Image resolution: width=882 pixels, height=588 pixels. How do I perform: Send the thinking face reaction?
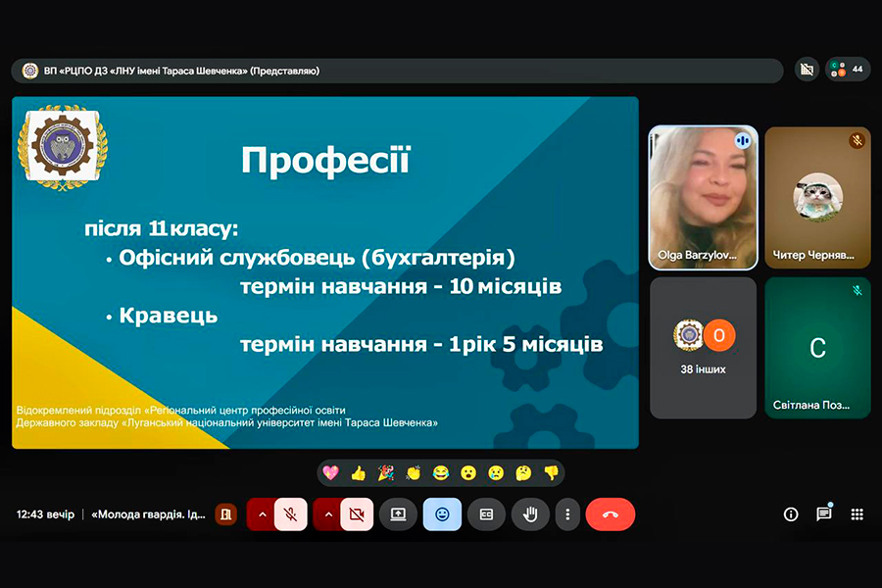[x=523, y=473]
